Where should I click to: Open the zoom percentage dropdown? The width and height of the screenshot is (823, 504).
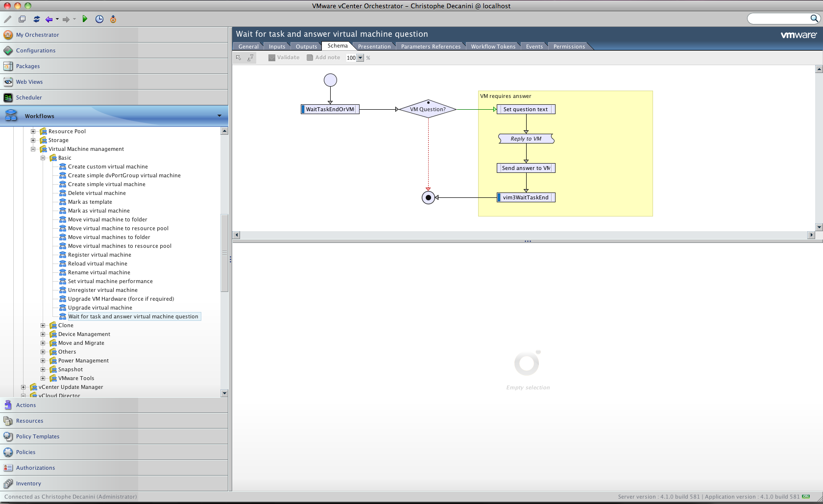click(x=361, y=58)
